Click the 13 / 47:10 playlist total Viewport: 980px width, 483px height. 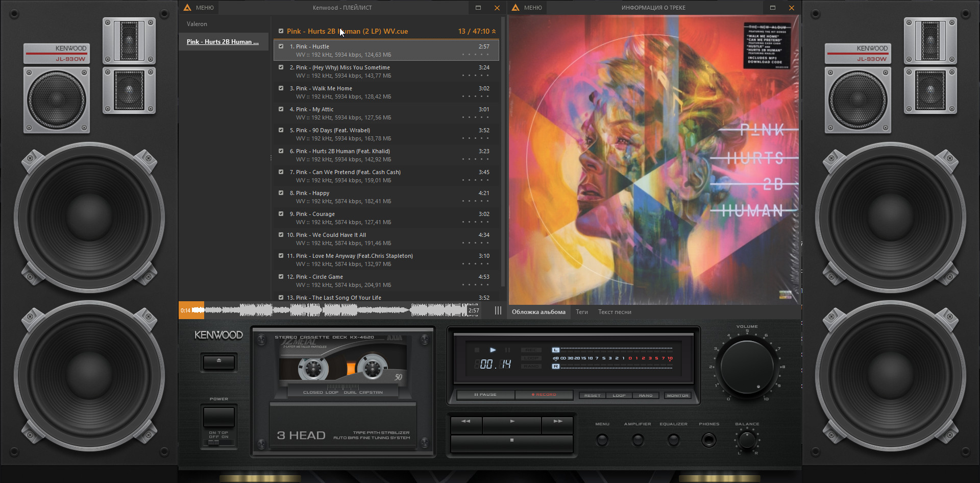(x=474, y=31)
